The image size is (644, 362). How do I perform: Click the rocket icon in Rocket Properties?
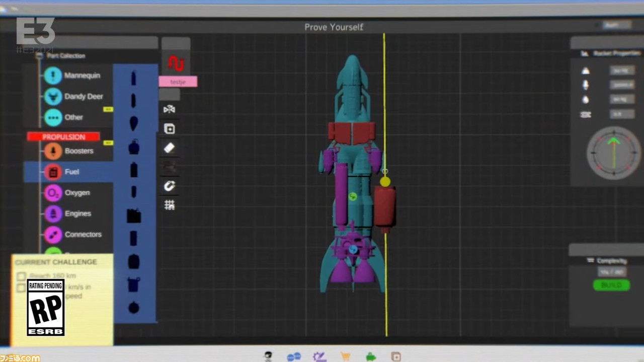coord(586,85)
